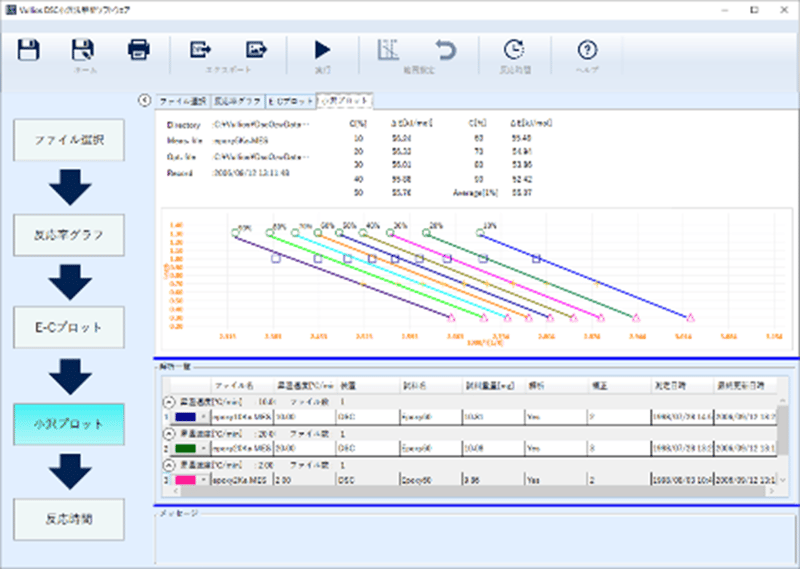Click the 測定日時 column header
The image size is (800, 569).
(682, 386)
